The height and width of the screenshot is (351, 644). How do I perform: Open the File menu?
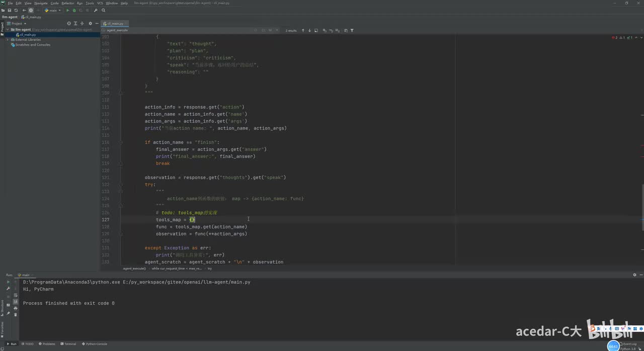click(x=10, y=3)
